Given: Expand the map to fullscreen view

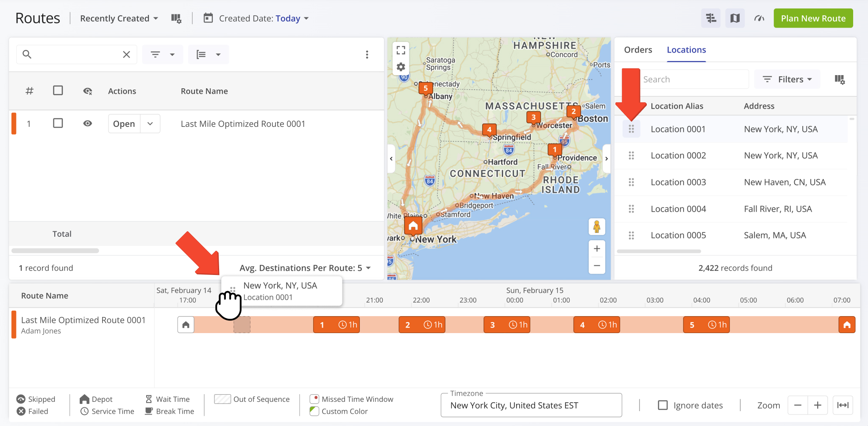Looking at the screenshot, I should pos(401,50).
